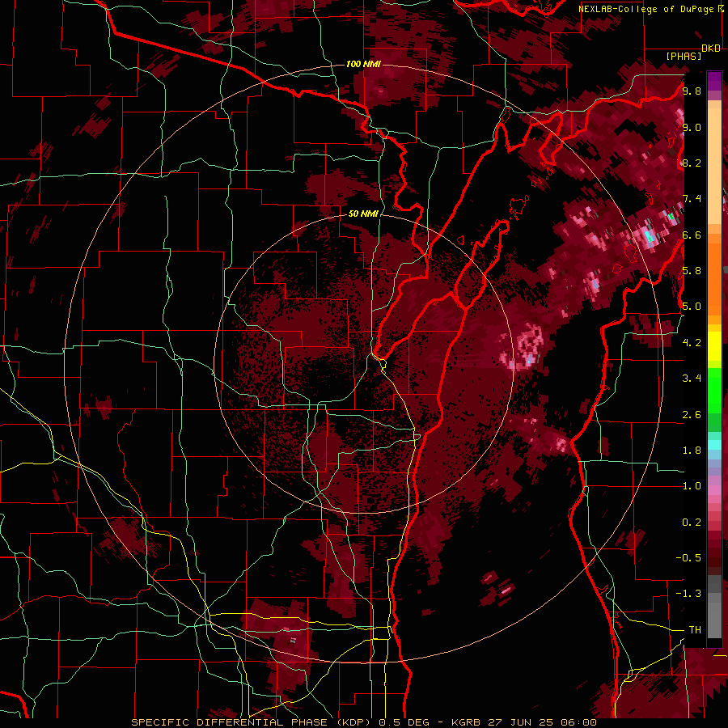Click the 1.8 legend value
Image resolution: width=728 pixels, height=728 pixels.
click(692, 451)
